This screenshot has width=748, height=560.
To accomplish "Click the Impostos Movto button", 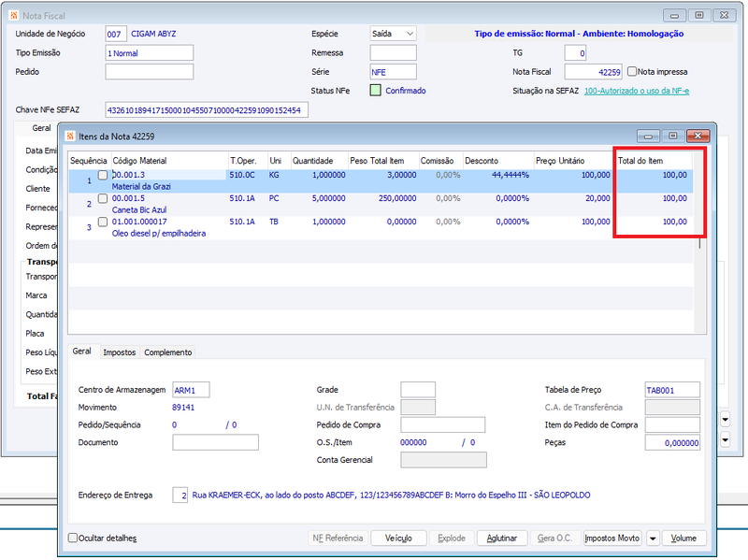I will pos(612,538).
